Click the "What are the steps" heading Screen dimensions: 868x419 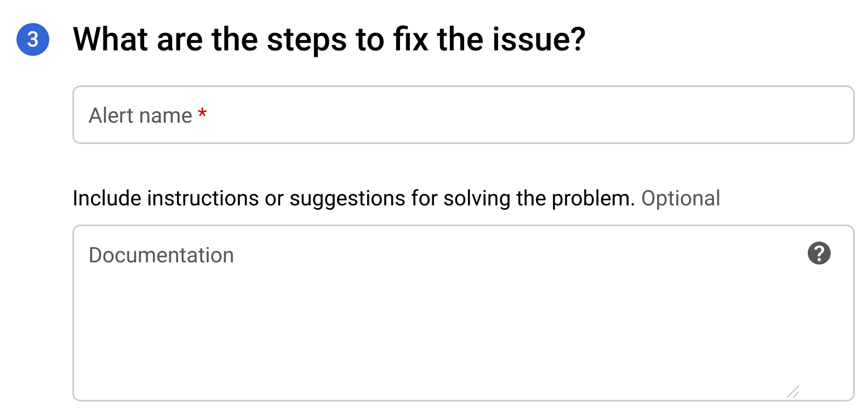click(329, 39)
